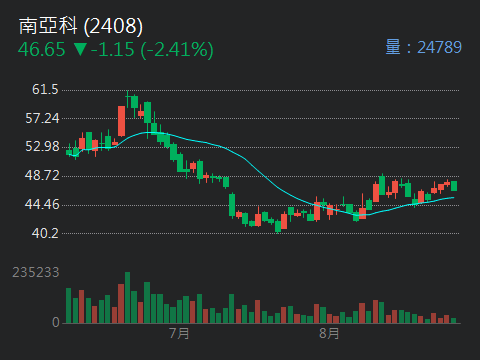
Task: Click the stock name 南亞科 (2408)
Action: [81, 26]
